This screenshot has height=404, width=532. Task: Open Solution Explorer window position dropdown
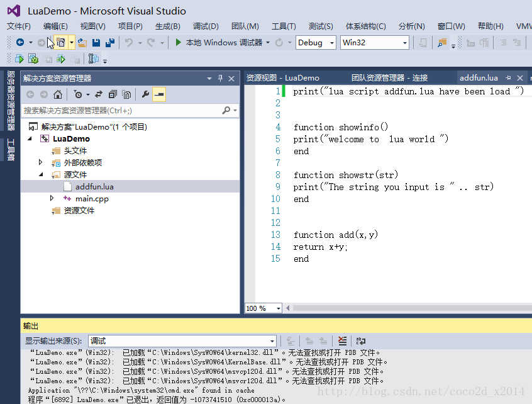209,79
